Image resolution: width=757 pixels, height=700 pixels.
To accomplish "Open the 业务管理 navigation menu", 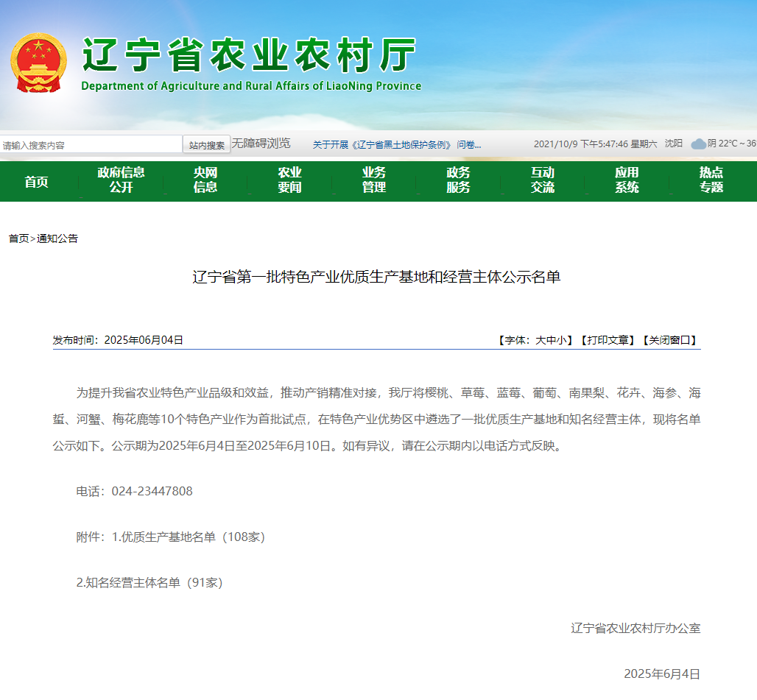I will pyautogui.click(x=374, y=180).
